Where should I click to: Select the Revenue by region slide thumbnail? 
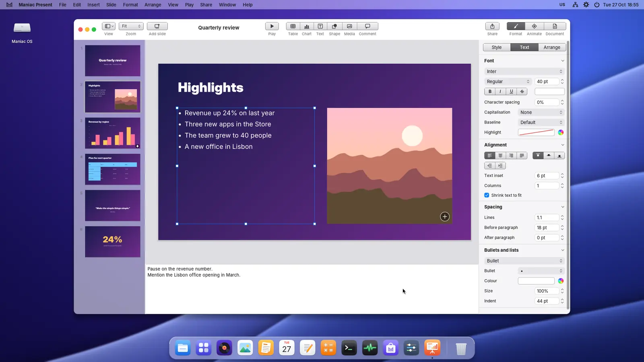[x=113, y=133]
